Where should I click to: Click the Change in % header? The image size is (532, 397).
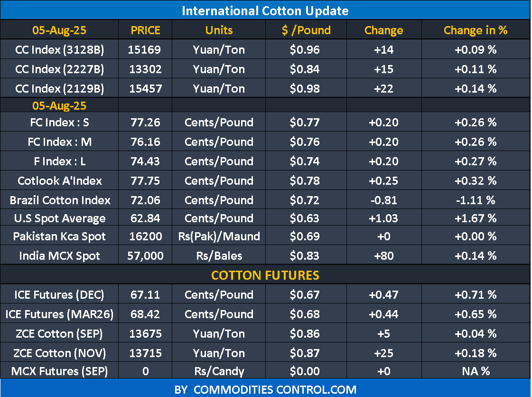[476, 30]
